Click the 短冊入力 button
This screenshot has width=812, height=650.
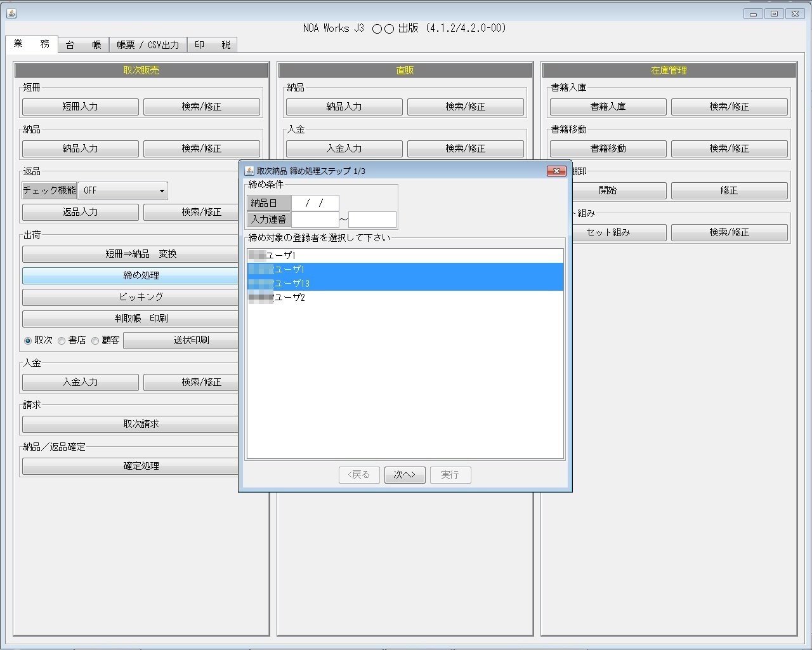click(80, 107)
